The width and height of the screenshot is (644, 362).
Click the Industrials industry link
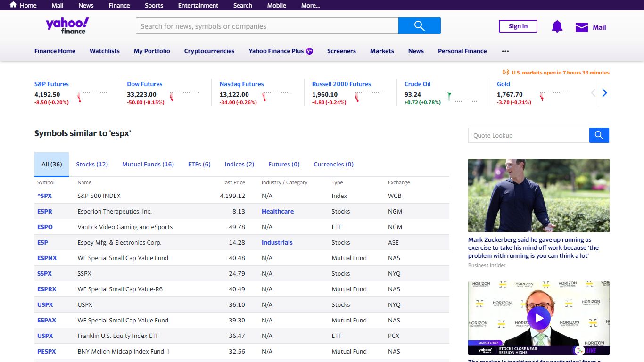(x=277, y=242)
